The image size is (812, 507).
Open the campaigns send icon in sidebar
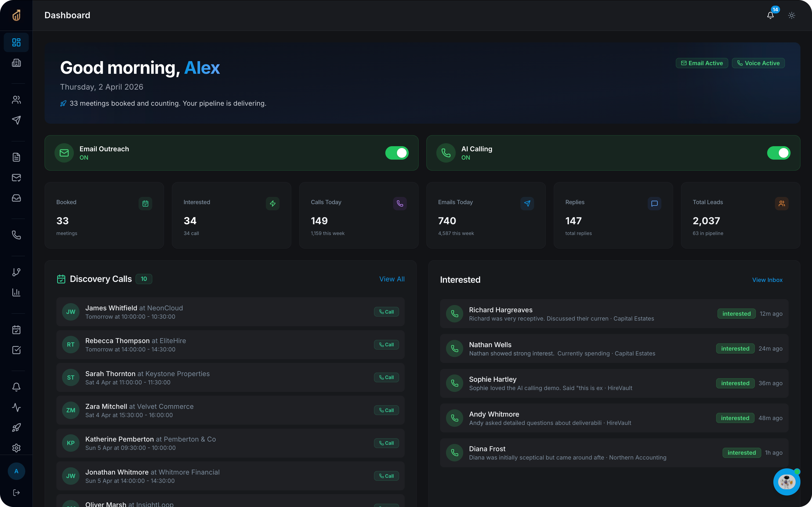16,120
